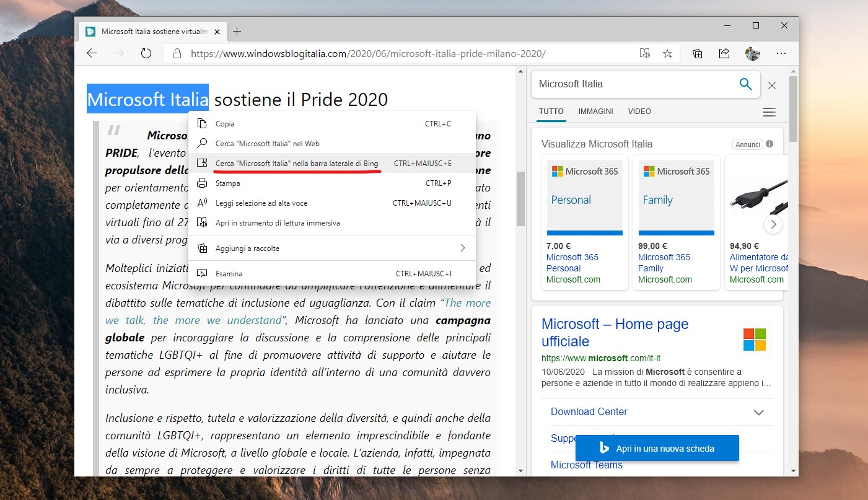Click the power adapter product image

[759, 197]
